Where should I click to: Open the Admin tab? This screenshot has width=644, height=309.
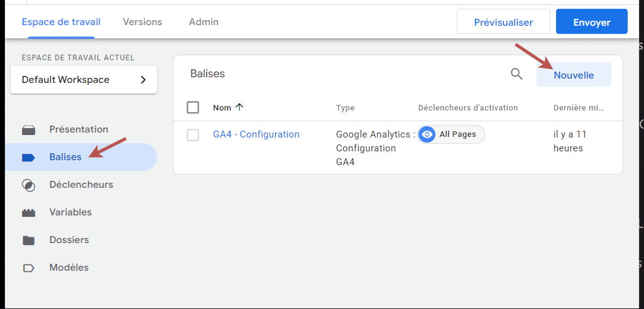204,22
